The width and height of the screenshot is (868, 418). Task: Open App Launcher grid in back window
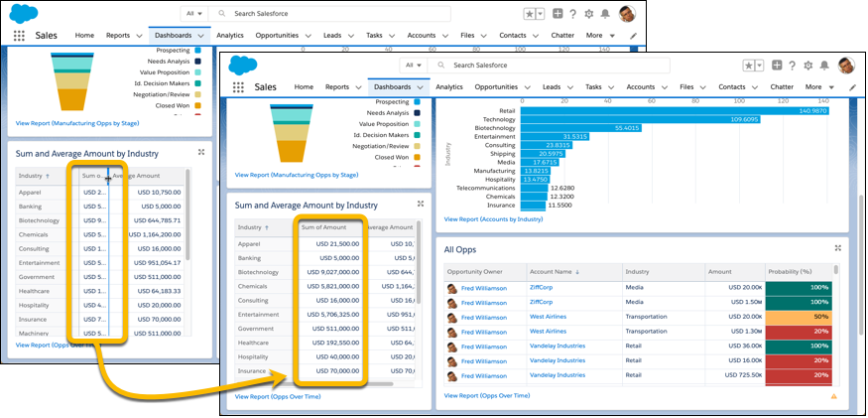pyautogui.click(x=19, y=36)
